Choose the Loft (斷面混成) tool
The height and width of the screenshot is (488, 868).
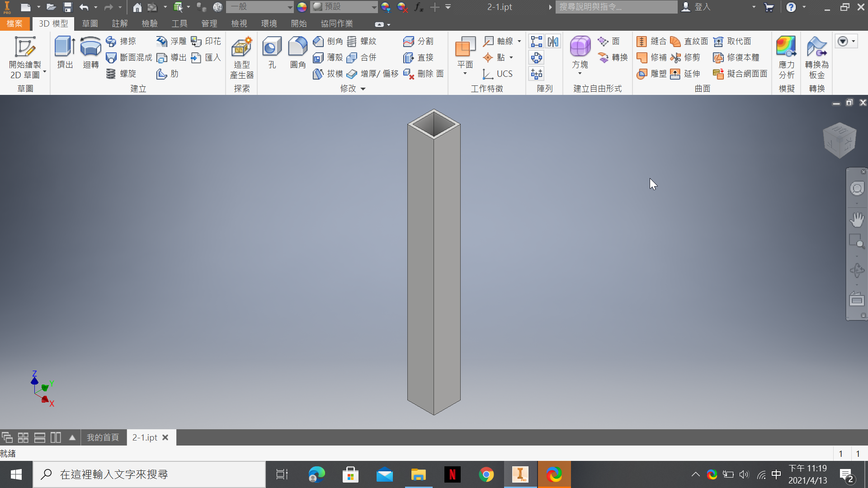click(129, 57)
